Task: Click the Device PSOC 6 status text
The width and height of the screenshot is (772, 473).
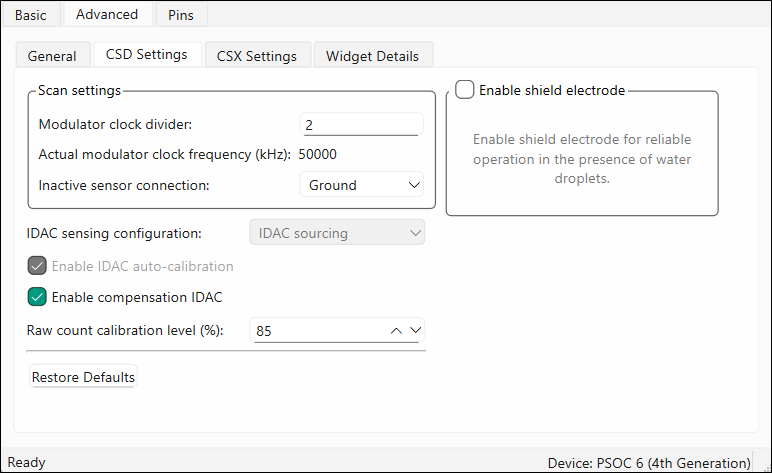Action: tap(648, 463)
